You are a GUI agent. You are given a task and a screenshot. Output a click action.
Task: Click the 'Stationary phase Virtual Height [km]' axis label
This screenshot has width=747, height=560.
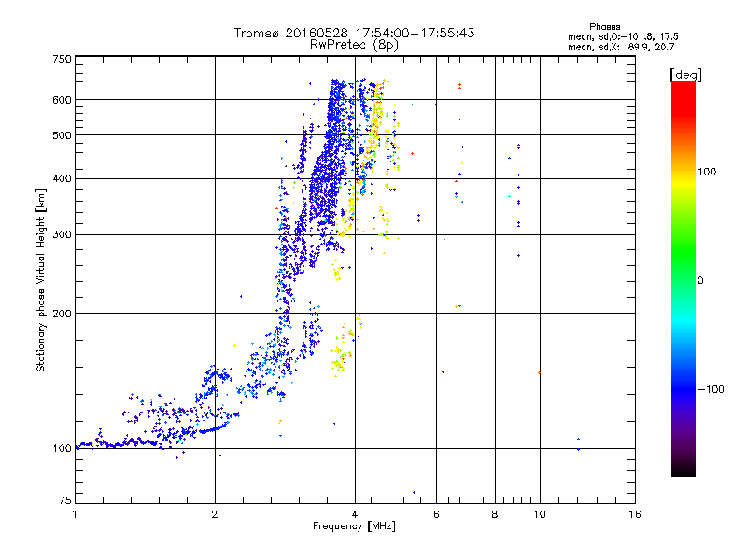point(41,280)
